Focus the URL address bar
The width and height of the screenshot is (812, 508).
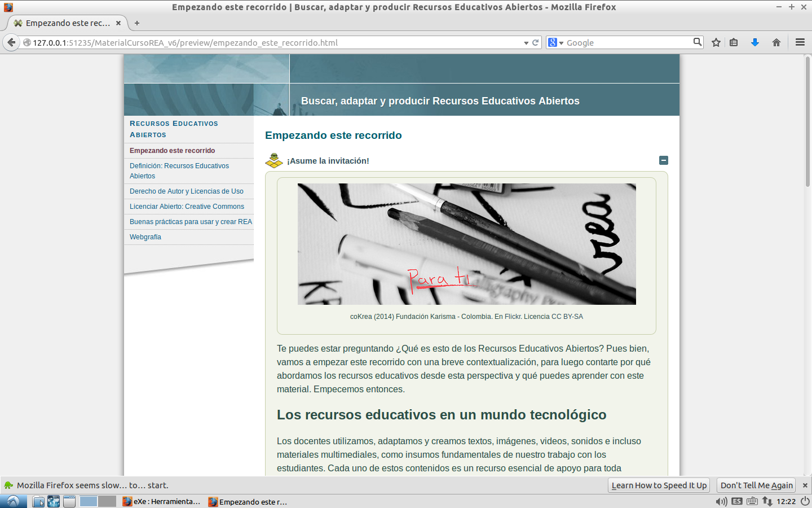tap(276, 43)
